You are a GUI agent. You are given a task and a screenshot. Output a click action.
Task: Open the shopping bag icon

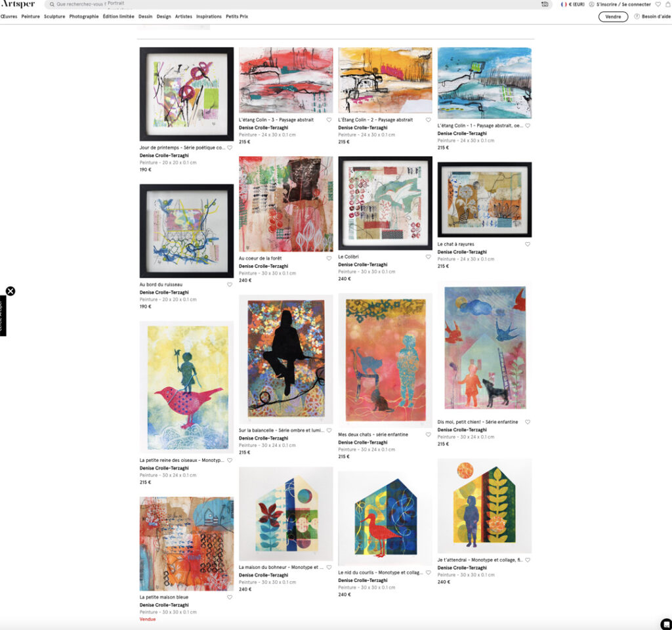(x=668, y=5)
